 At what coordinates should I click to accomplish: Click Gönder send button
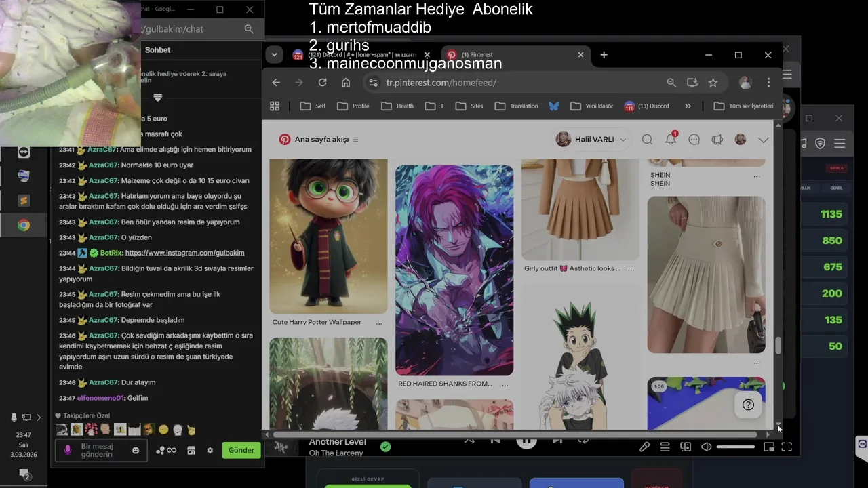[241, 450]
